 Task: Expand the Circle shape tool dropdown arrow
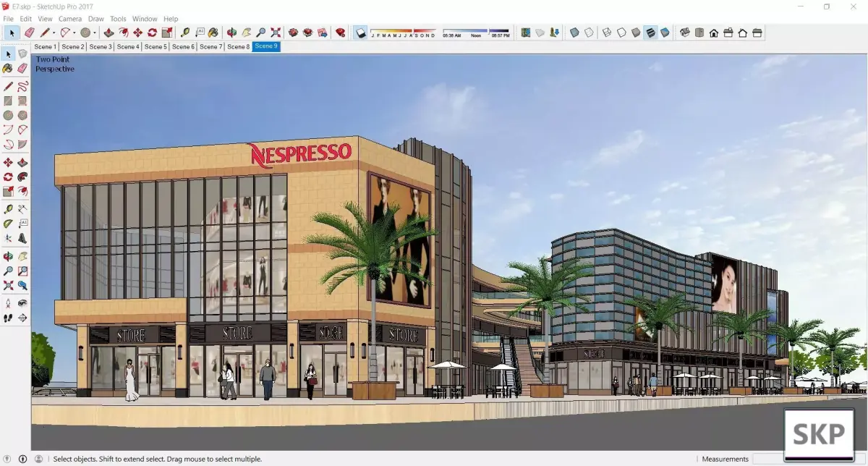pyautogui.click(x=94, y=33)
